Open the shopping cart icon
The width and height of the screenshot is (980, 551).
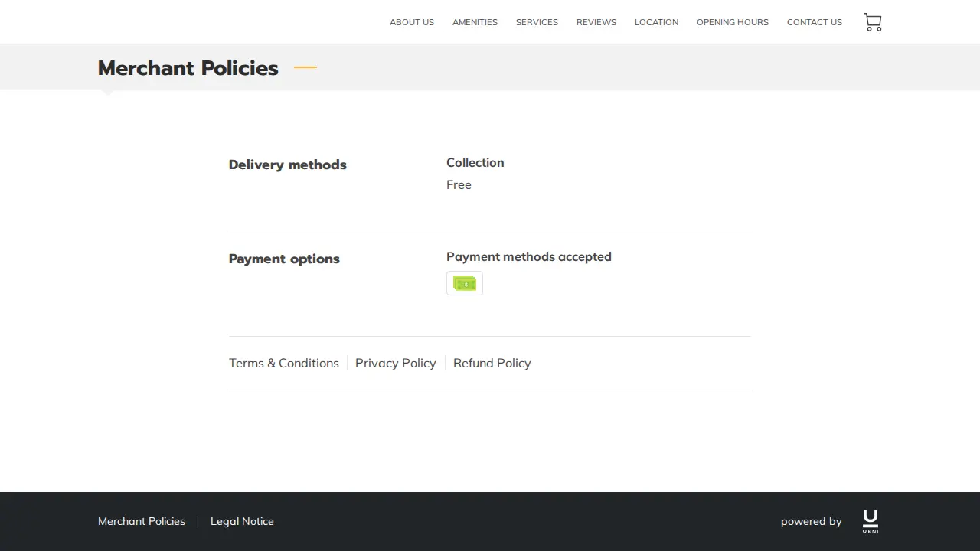click(872, 22)
